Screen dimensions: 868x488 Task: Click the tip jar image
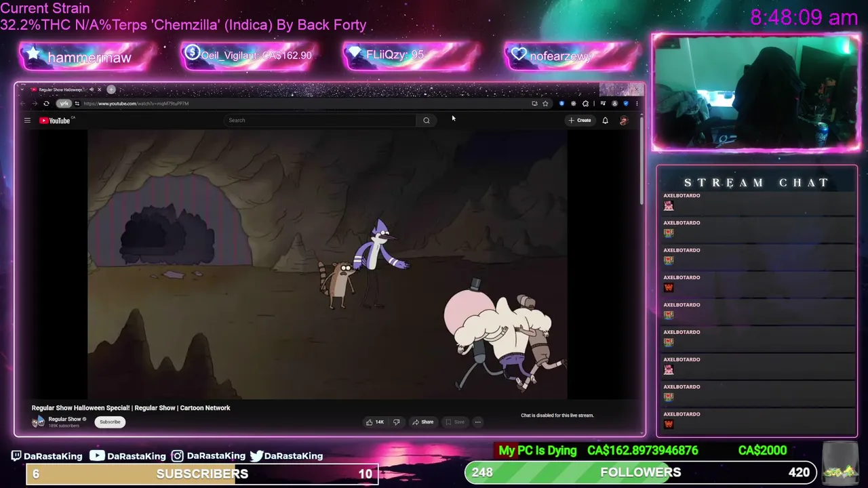tap(840, 463)
